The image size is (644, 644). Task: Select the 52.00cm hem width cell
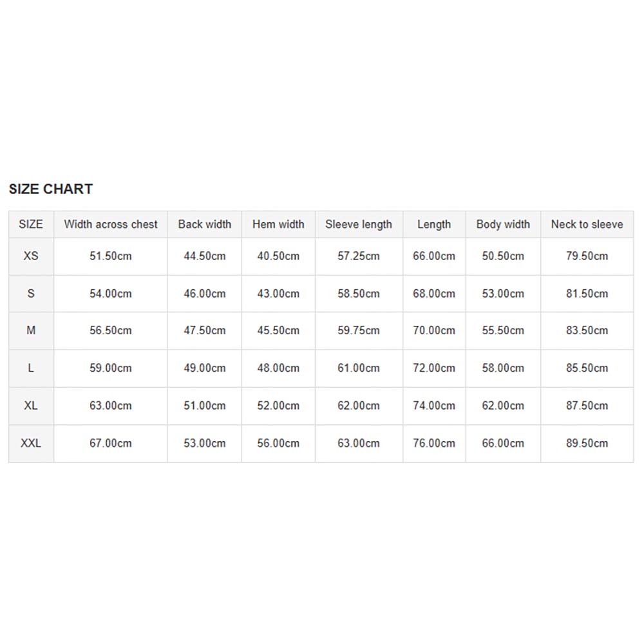point(278,406)
